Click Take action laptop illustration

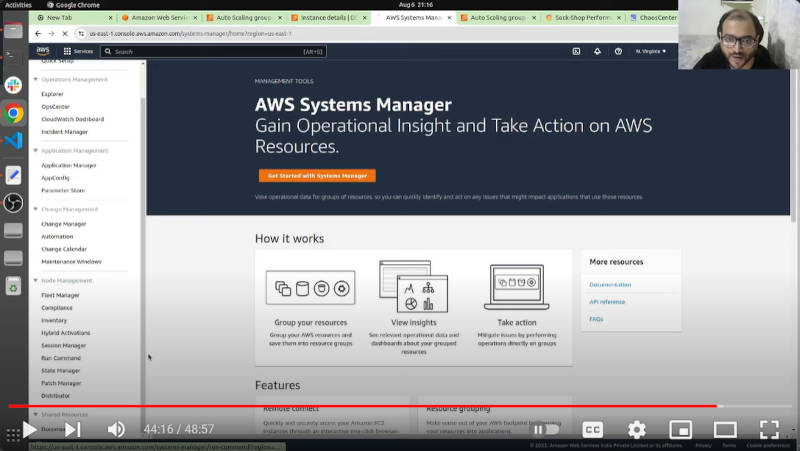516,287
